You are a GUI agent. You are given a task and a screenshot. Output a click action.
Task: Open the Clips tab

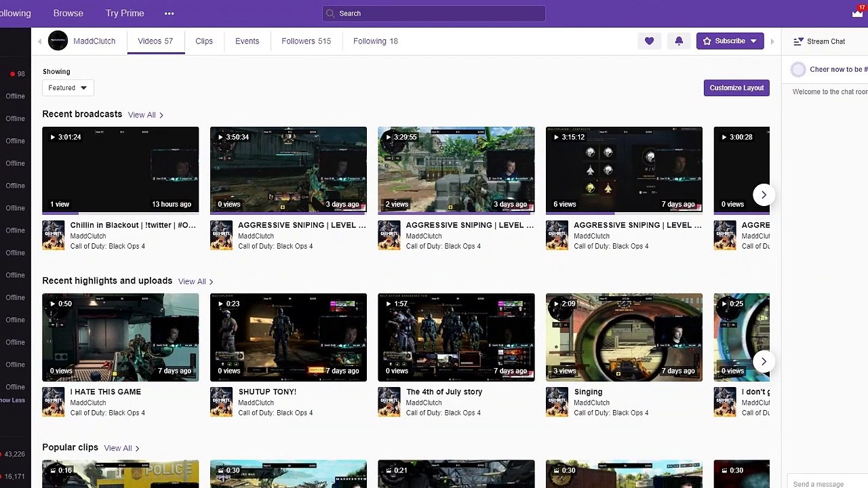[204, 41]
